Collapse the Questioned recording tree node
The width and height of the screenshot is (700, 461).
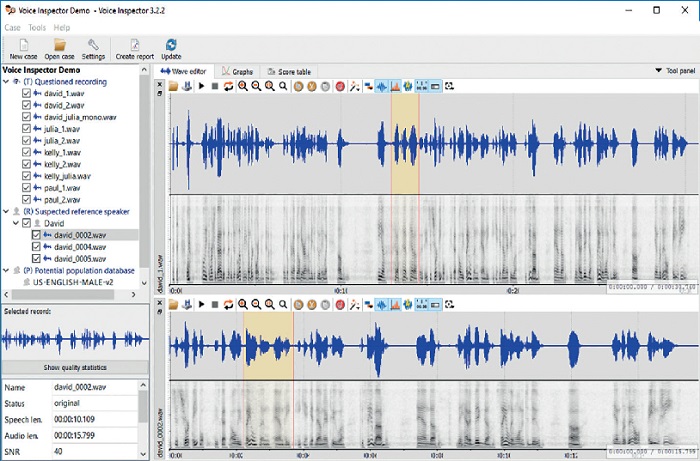point(5,82)
